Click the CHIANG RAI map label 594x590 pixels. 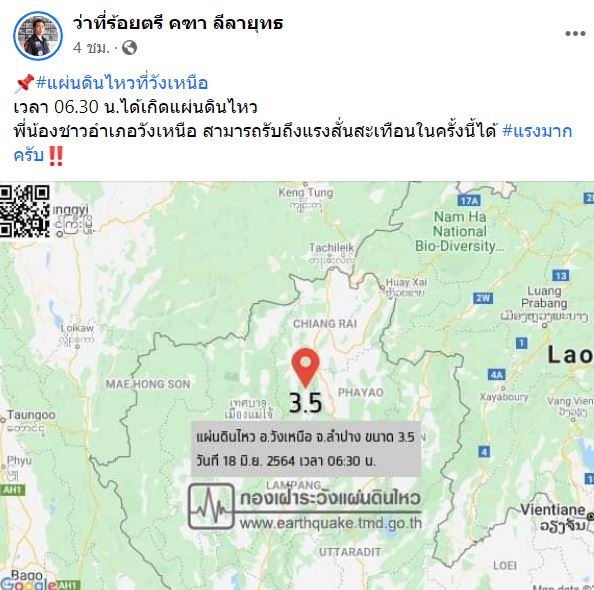coord(325,324)
